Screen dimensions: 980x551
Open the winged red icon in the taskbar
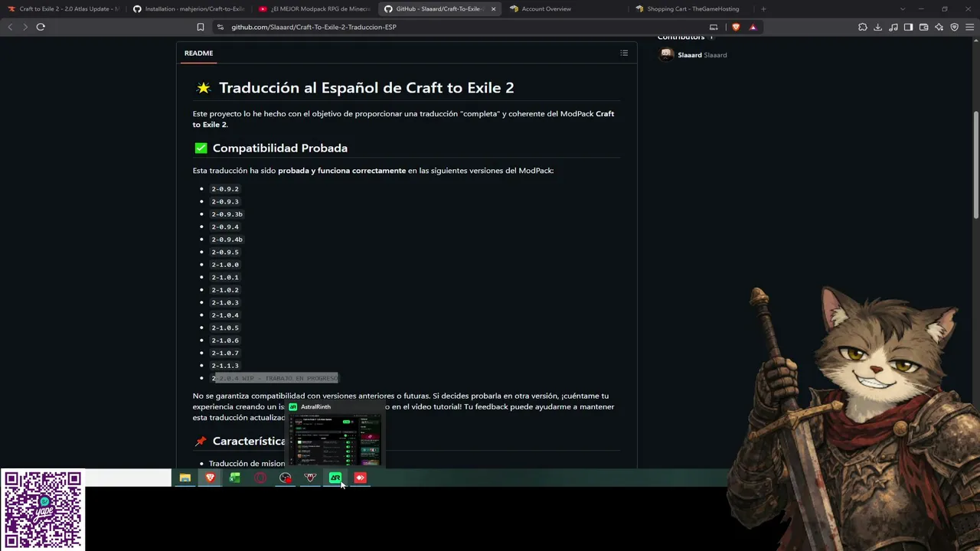click(x=310, y=478)
